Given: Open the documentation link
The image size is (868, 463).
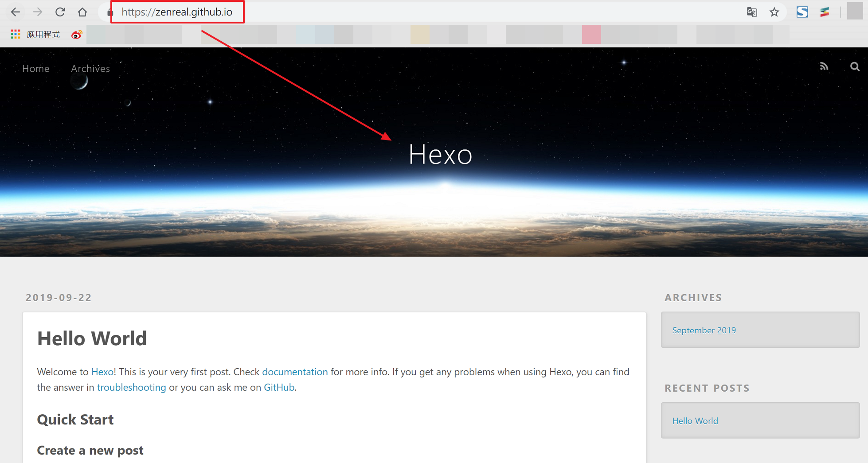Looking at the screenshot, I should tap(295, 372).
